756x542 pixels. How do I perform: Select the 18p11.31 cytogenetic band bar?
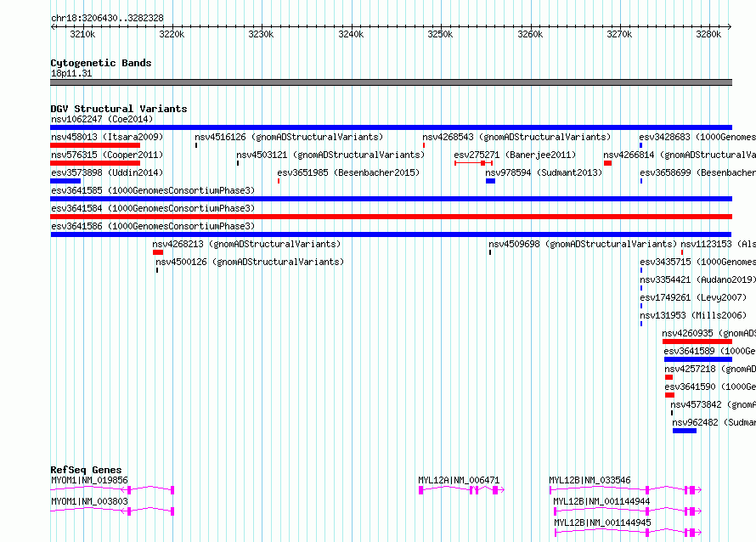(391, 82)
